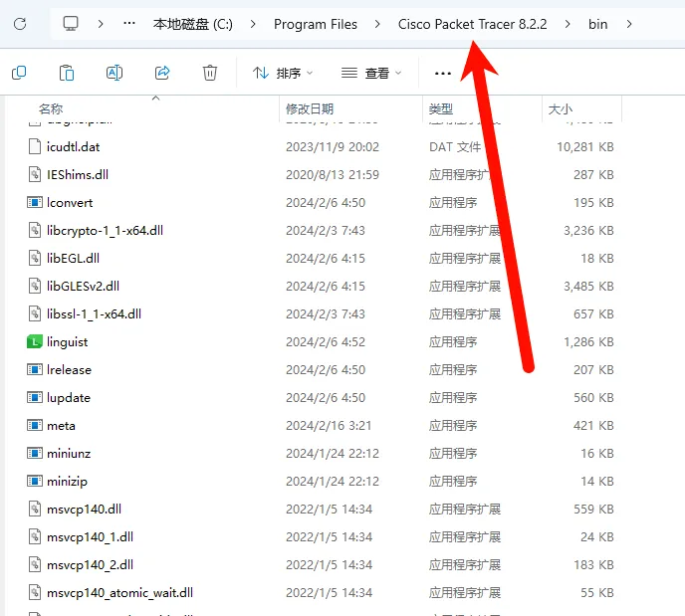
Task: Click the Copy toolbar icon
Action: 19,73
